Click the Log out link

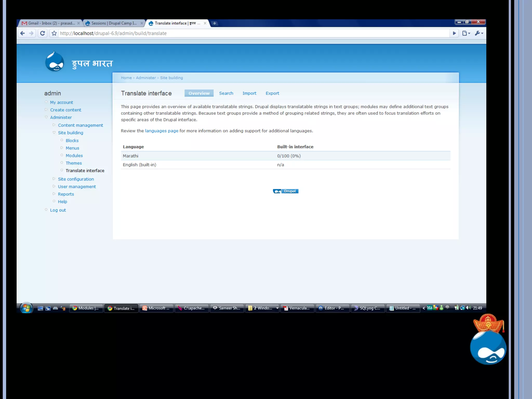coord(58,210)
